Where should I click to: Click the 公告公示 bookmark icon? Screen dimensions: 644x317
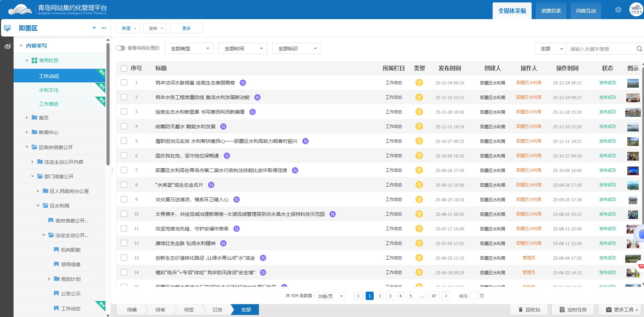[56, 293]
